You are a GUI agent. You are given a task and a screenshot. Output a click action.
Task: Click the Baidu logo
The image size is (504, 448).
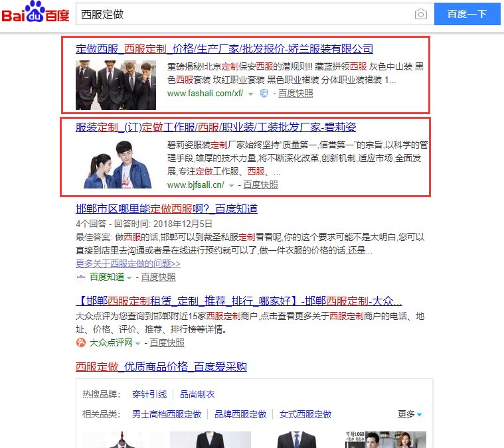tap(35, 13)
